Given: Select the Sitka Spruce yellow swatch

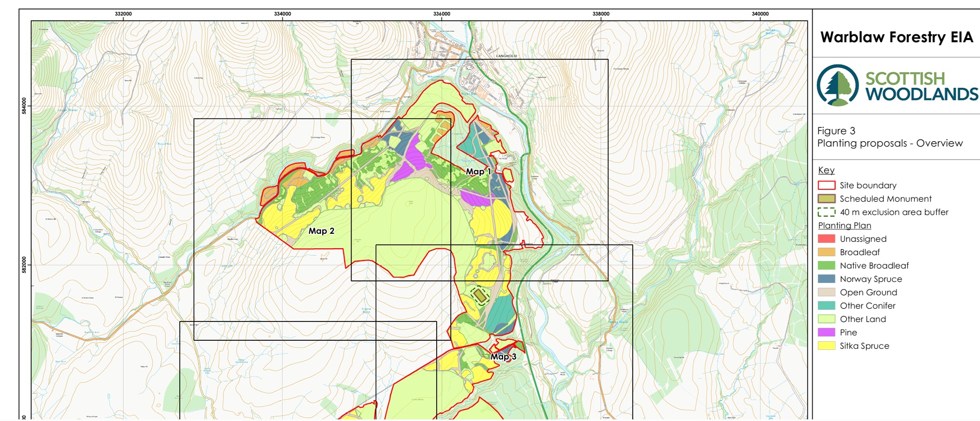Looking at the screenshot, I should 826,346.
